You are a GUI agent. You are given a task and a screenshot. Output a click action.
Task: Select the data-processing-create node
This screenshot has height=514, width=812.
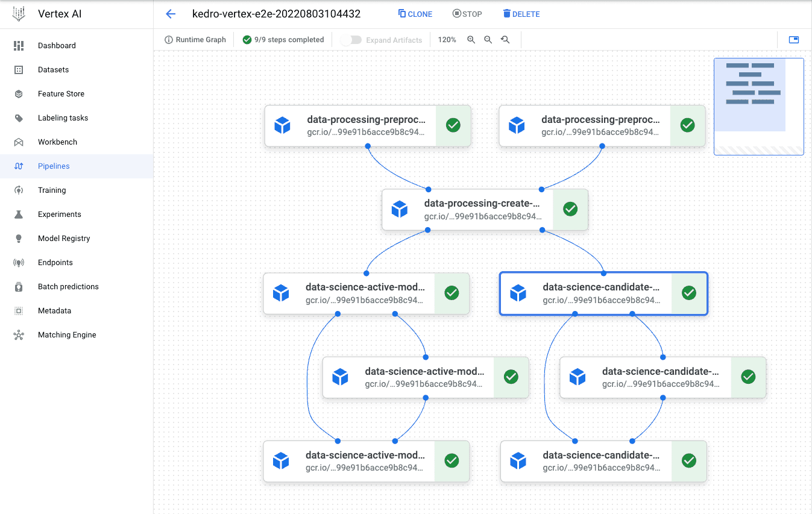pos(485,210)
